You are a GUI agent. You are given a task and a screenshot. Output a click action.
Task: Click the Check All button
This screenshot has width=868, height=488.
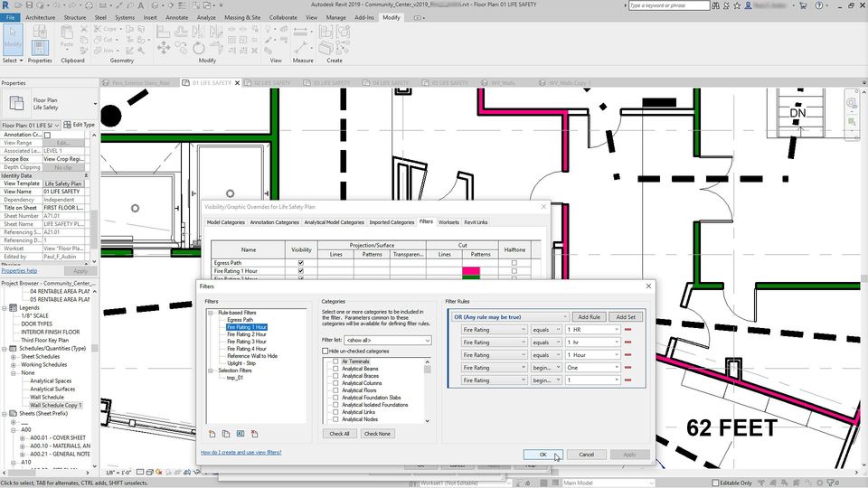[339, 434]
